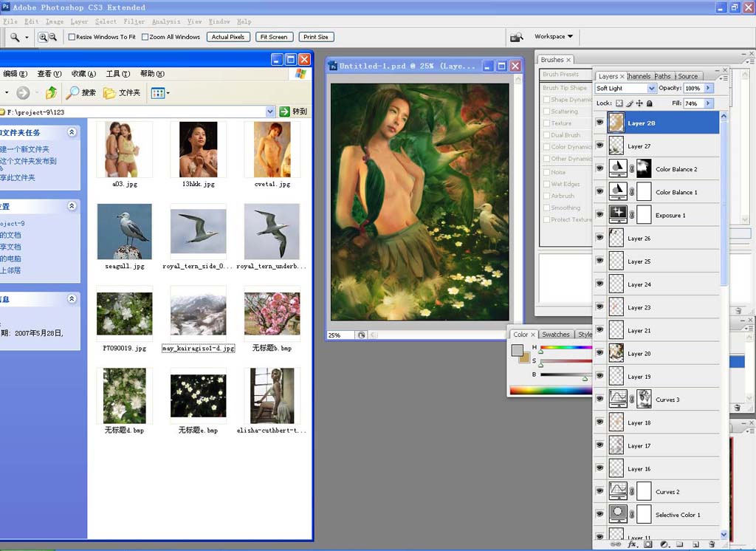
Task: Switch to the Swatches tab
Action: [555, 335]
